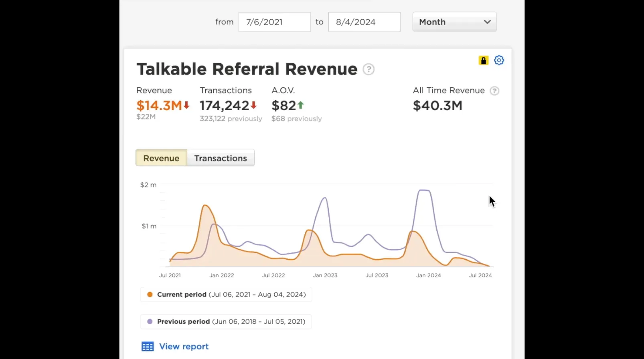Click green up arrow beside $82 A.O.V.

click(x=301, y=105)
